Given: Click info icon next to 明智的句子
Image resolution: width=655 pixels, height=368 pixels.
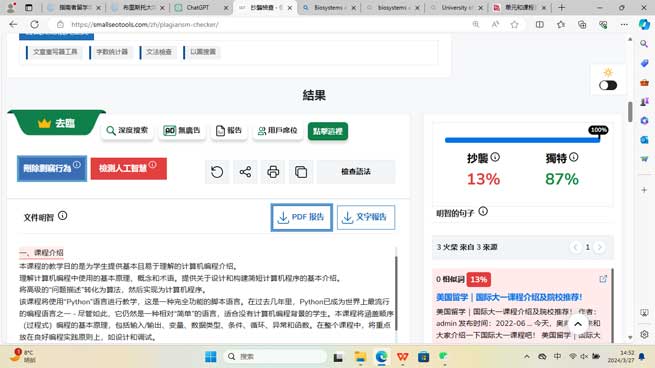Looking at the screenshot, I should click(483, 211).
